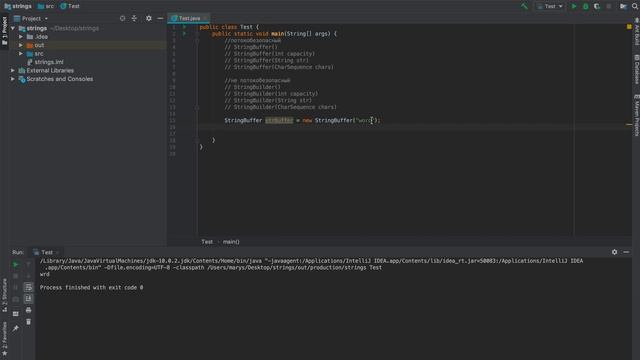The height and width of the screenshot is (360, 640).
Task: Hide the Run panel with minus icon
Action: pyautogui.click(x=626, y=252)
